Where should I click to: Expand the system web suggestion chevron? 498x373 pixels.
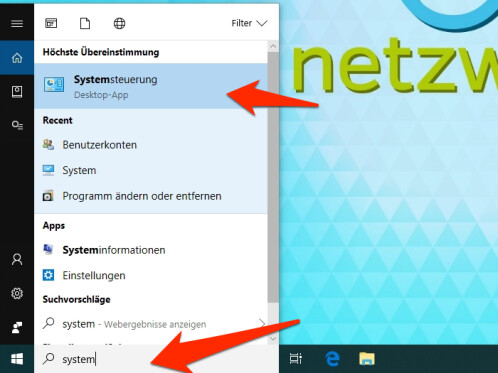tap(262, 323)
